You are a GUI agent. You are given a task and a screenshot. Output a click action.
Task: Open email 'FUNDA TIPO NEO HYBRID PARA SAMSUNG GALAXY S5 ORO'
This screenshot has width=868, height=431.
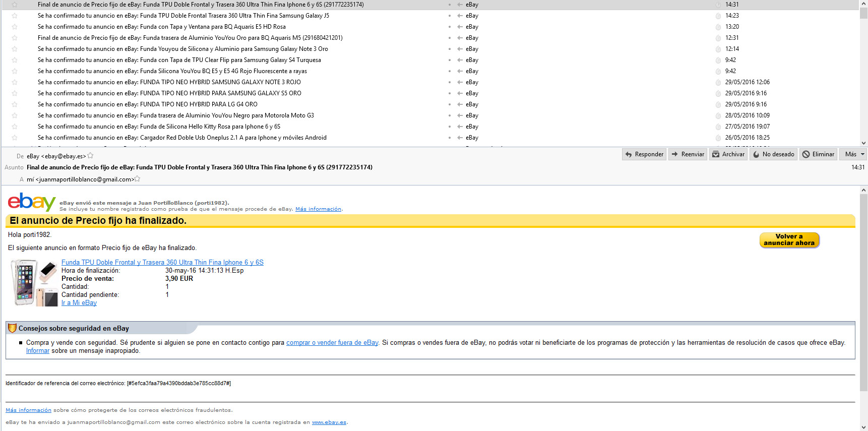[169, 93]
